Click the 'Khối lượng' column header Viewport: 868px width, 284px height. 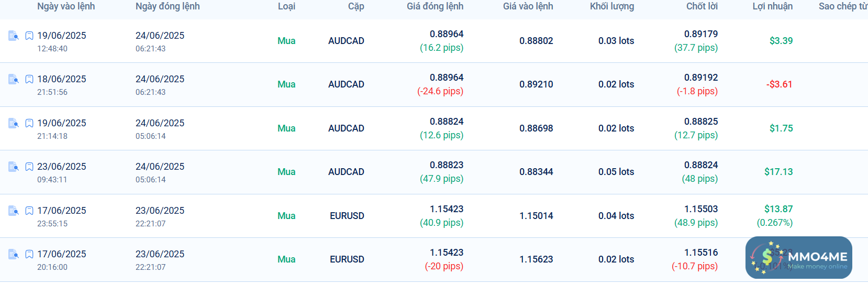611,6
